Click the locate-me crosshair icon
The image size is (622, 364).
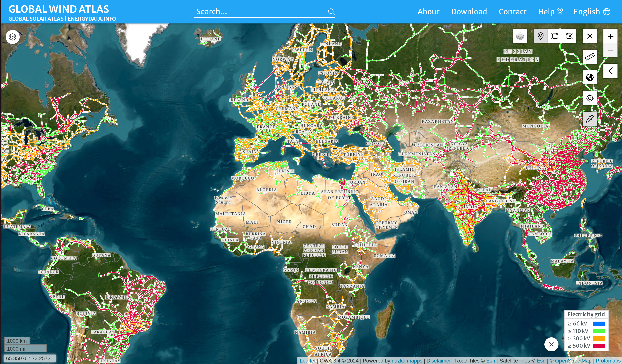[590, 98]
